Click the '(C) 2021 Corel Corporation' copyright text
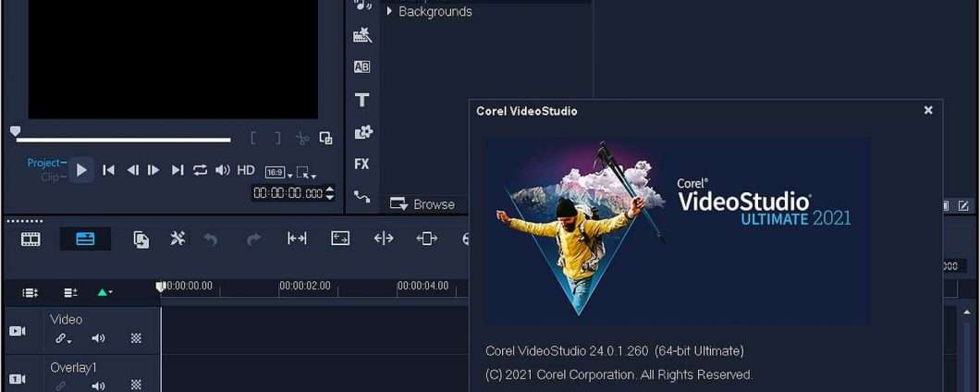This screenshot has height=392, width=980. click(619, 374)
